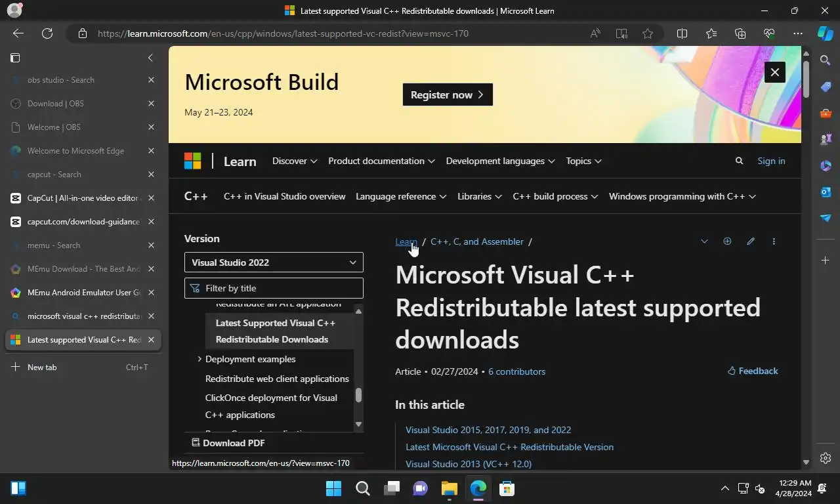Click Download PDF

click(228, 443)
